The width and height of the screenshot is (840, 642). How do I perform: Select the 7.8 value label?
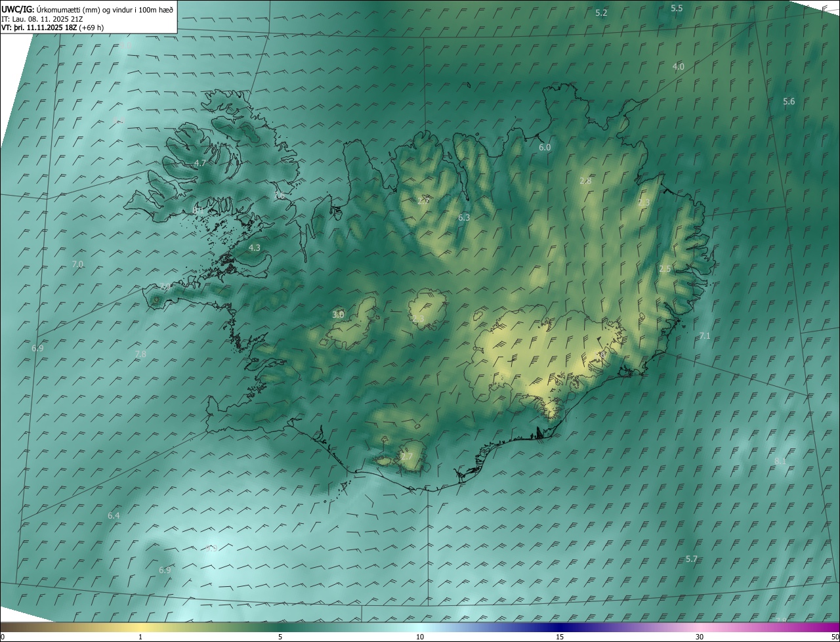click(x=140, y=354)
